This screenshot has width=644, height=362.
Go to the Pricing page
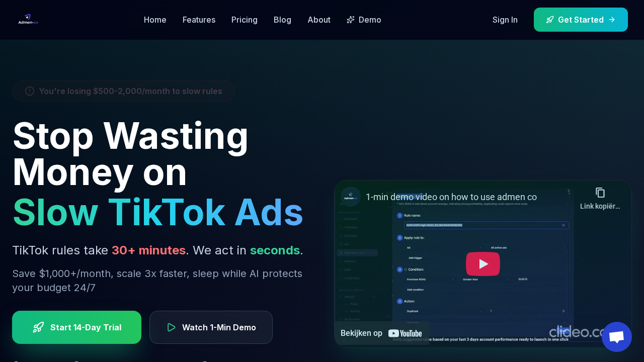[244, 20]
